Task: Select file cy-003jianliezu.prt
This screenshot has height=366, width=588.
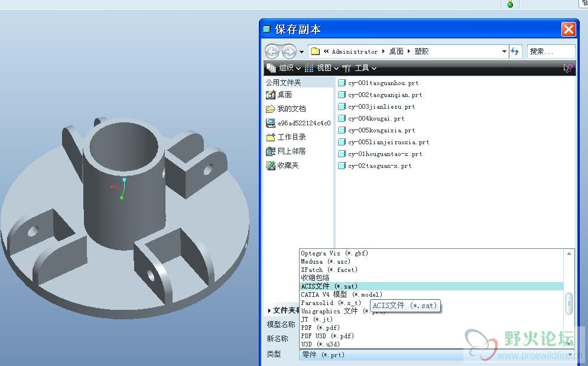Action: click(x=376, y=106)
